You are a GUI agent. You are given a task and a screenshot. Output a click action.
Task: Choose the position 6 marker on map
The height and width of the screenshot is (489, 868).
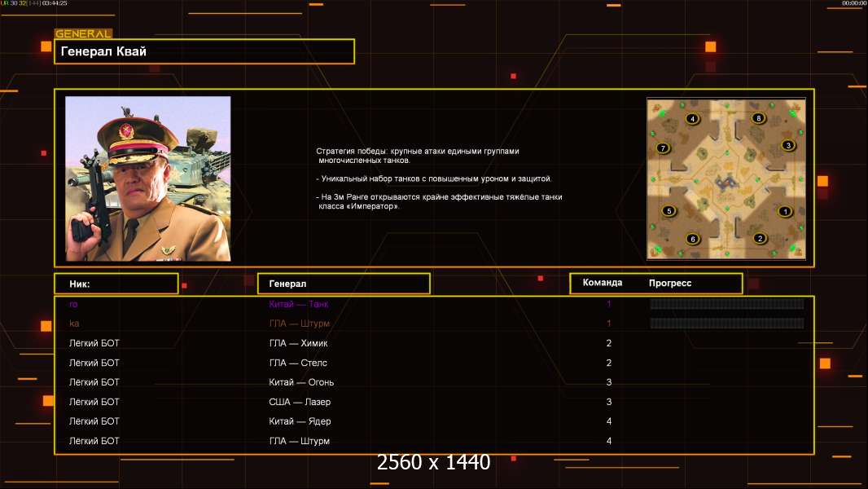(x=692, y=239)
